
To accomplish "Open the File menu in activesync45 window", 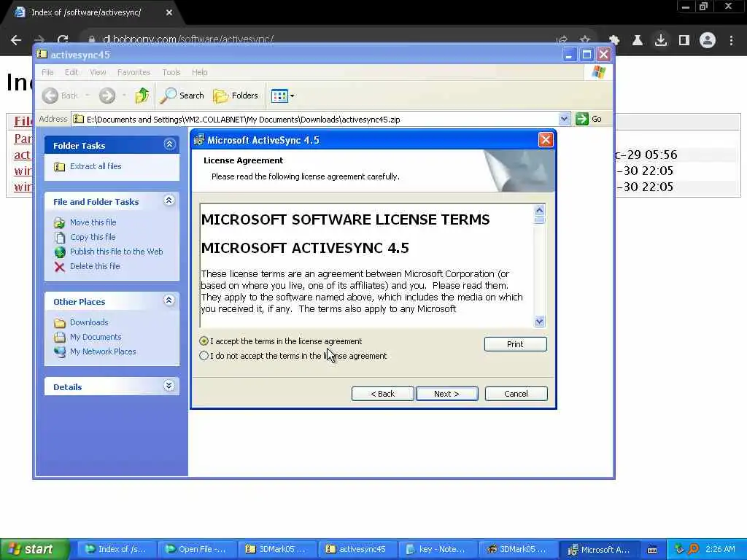I will point(47,72).
